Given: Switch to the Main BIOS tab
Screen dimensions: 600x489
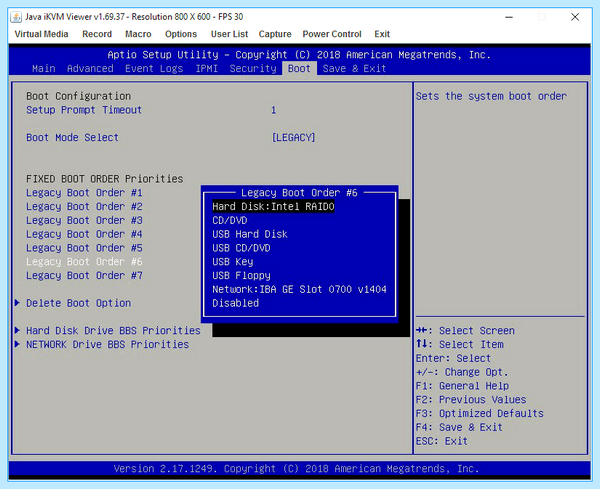Looking at the screenshot, I should [x=44, y=68].
